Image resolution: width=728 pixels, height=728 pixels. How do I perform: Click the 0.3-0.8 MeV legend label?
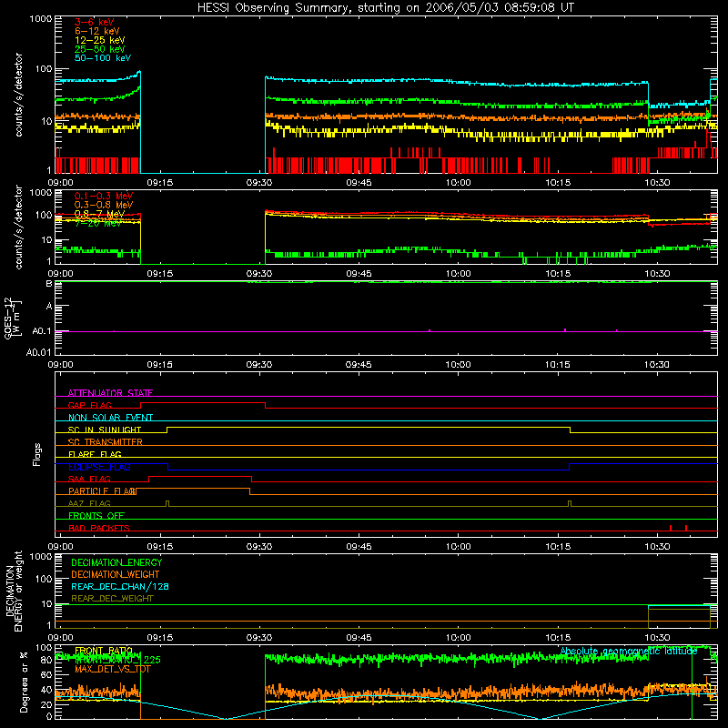click(104, 205)
